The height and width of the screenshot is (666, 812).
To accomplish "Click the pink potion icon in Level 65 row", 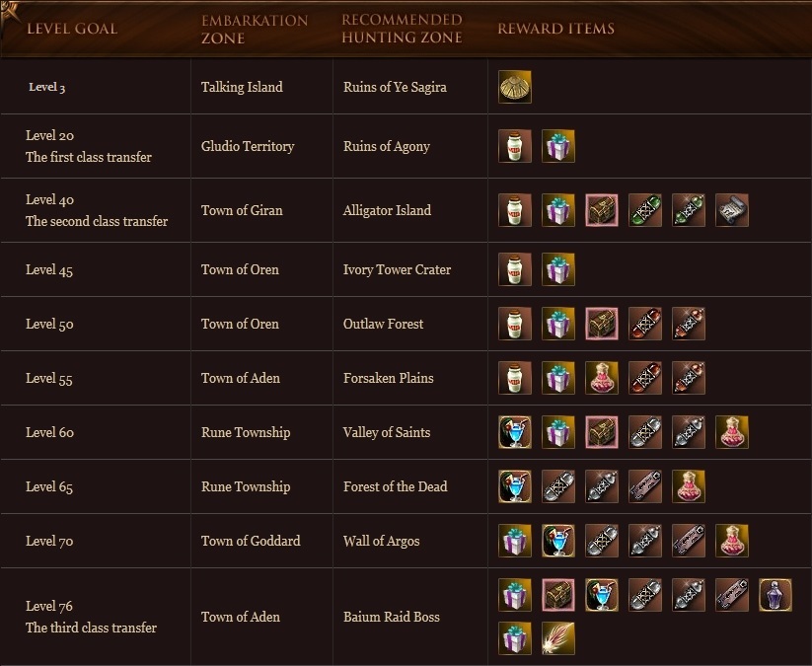I will [x=689, y=486].
